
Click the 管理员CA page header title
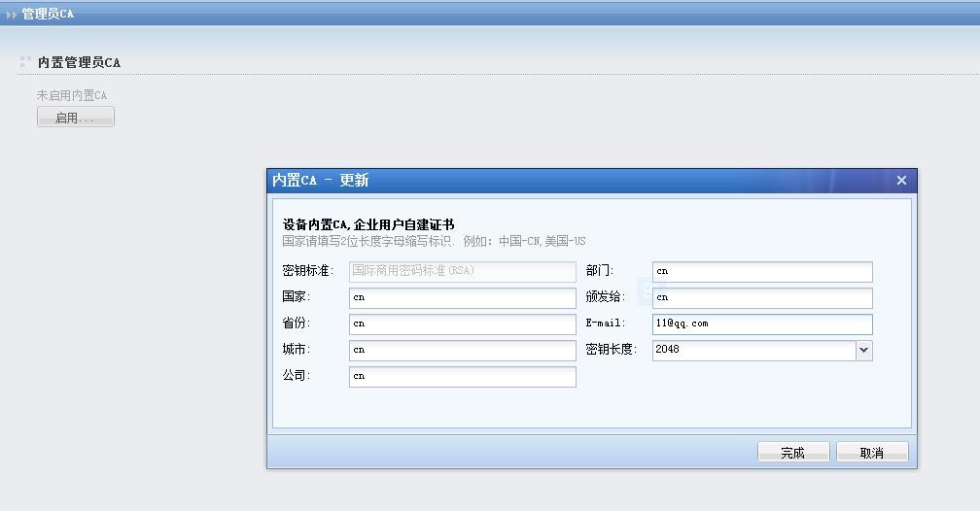48,15
